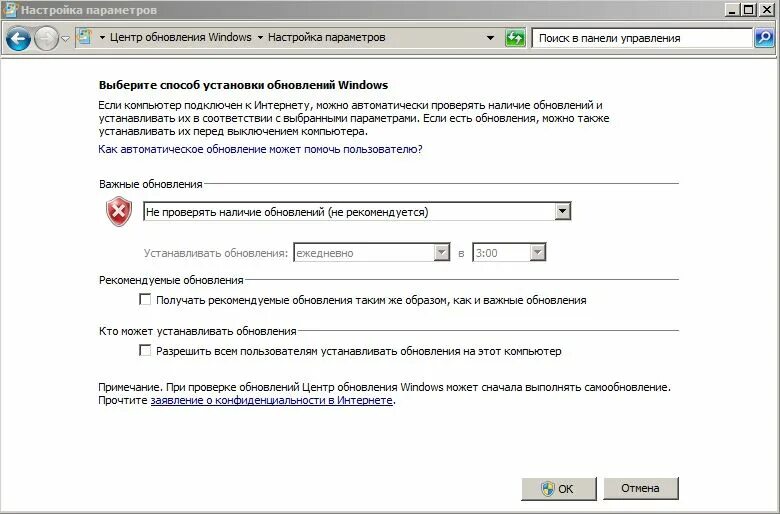Open the ежедневно schedule dropdown
Viewport: 780px width, 514px height.
tap(372, 253)
